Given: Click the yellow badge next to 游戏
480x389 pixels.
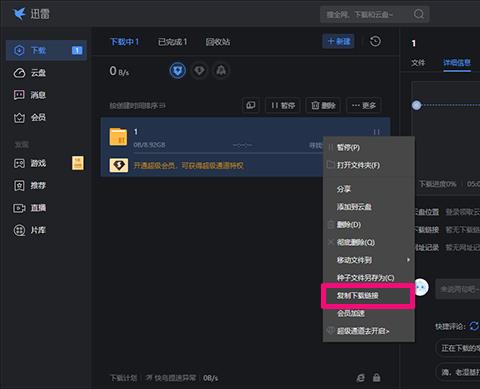Looking at the screenshot, I should [x=78, y=163].
